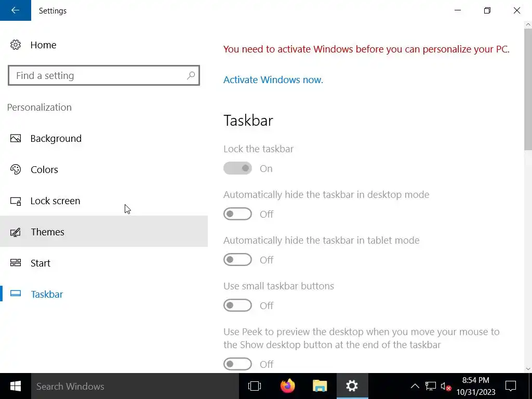The image size is (532, 399).
Task: Click the scroll up arrow
Action: tap(528, 24)
